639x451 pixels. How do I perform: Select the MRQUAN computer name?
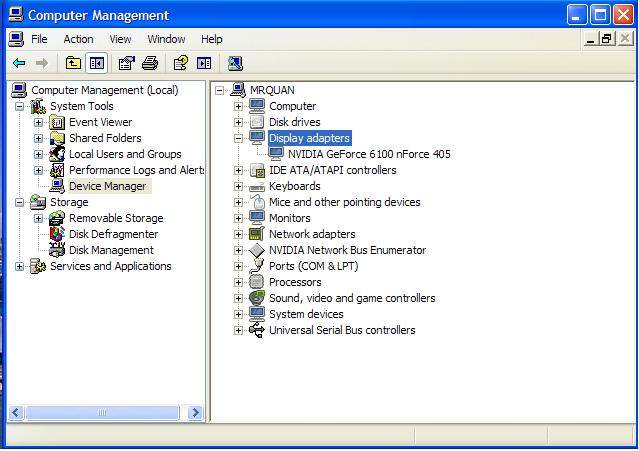(x=272, y=90)
